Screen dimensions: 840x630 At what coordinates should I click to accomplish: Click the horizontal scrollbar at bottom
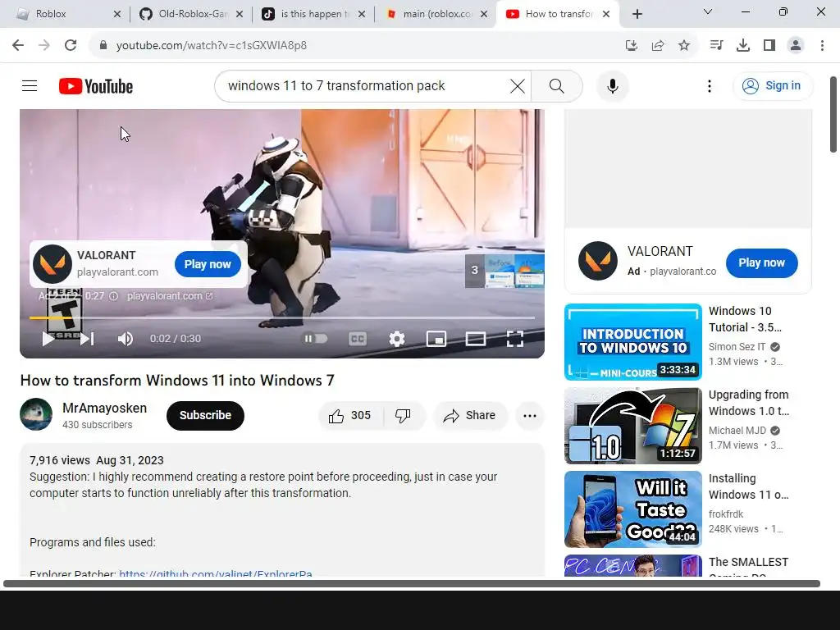(412, 583)
